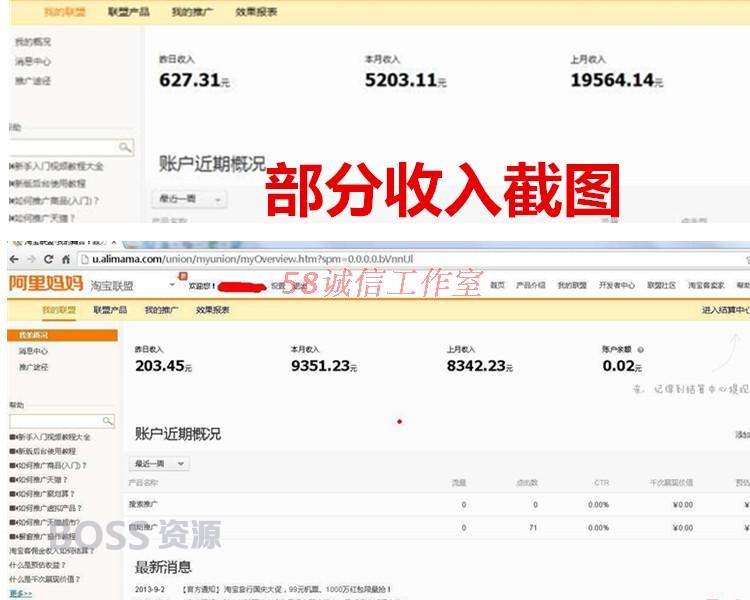750x600 pixels.
Task: Click 搜索推广 row name
Action: click(x=143, y=504)
